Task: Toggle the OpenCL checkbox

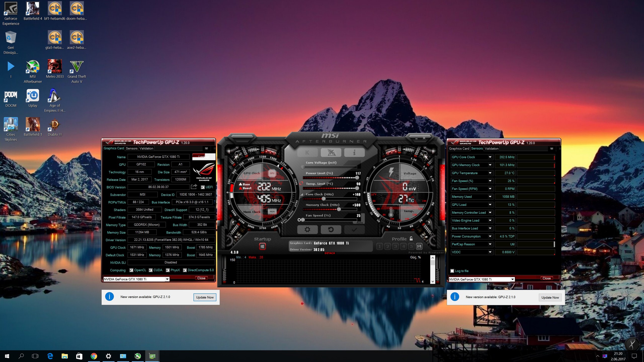Action: pos(131,270)
